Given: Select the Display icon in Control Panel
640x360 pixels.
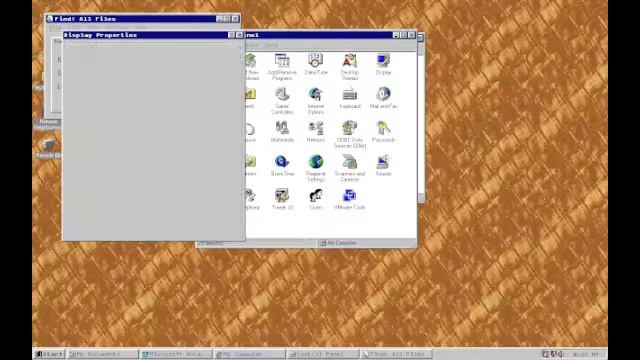Looking at the screenshot, I should point(383,64).
